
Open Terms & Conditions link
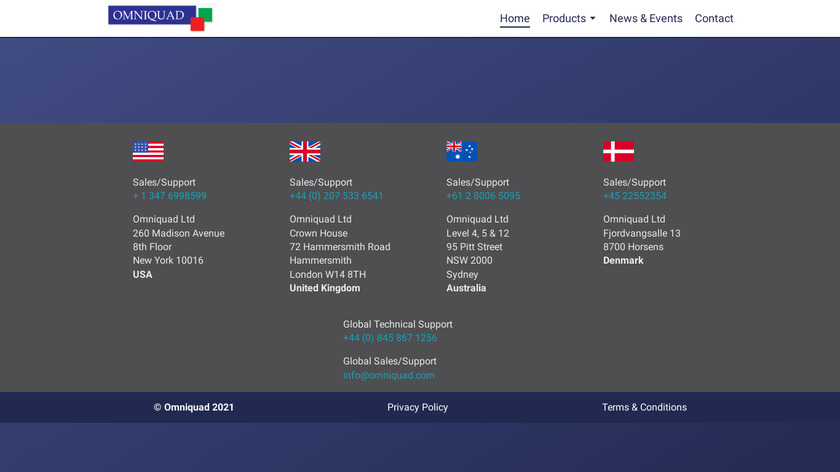[644, 407]
